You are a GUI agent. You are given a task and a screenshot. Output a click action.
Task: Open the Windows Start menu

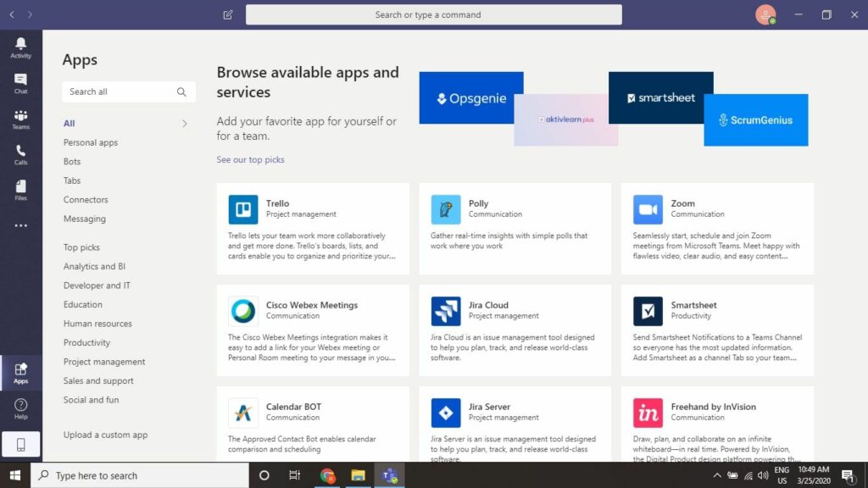15,475
